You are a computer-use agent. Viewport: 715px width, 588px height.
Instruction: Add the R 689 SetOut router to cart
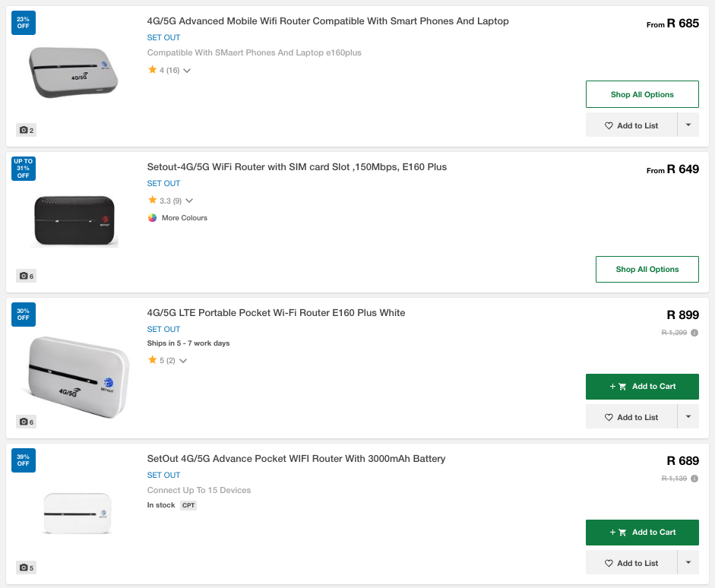point(642,533)
